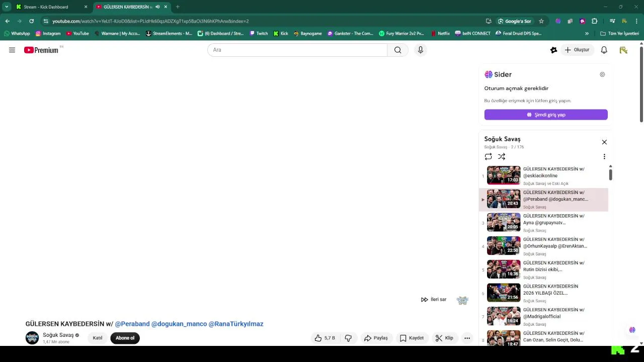Select currently playing @Peraband playlist video
The image size is (644, 362).
[x=543, y=199]
